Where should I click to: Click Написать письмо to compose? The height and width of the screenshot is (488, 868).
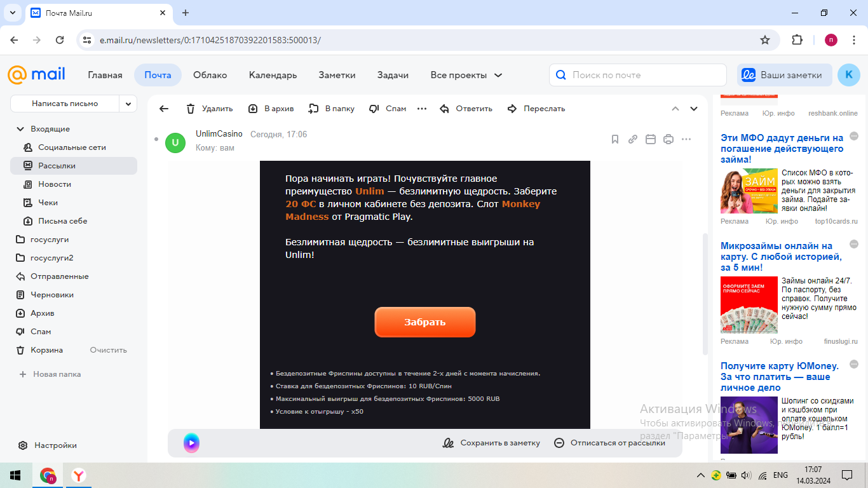coord(65,104)
